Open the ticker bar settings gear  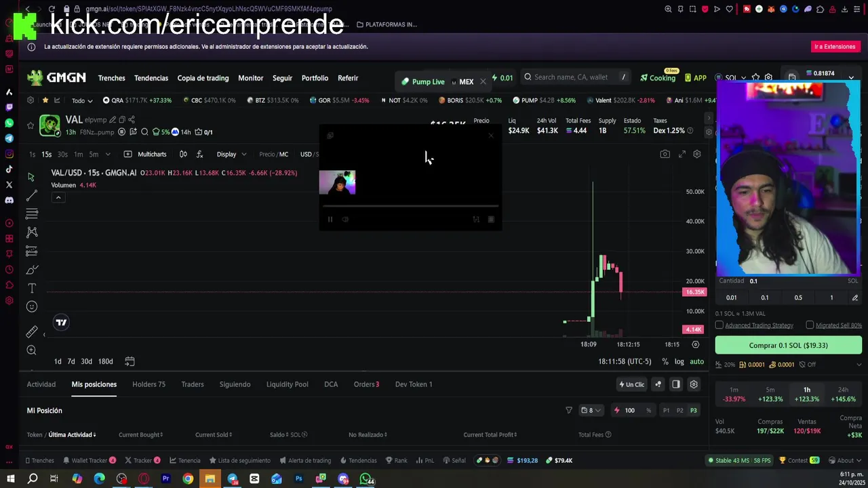[x=31, y=100]
